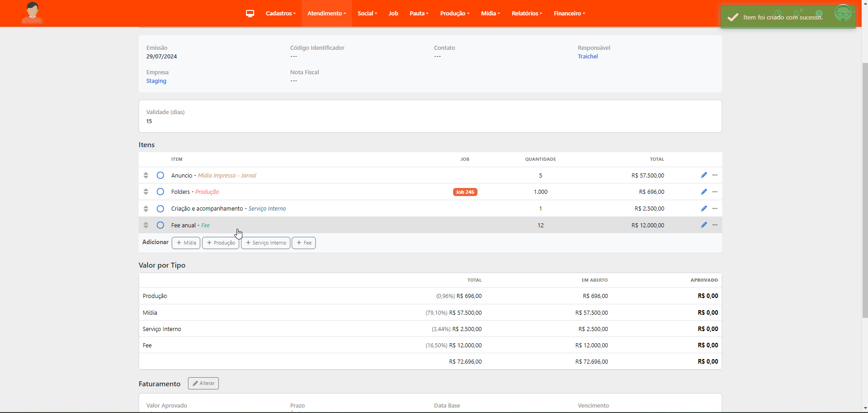Open the Traichel responsável link

588,57
